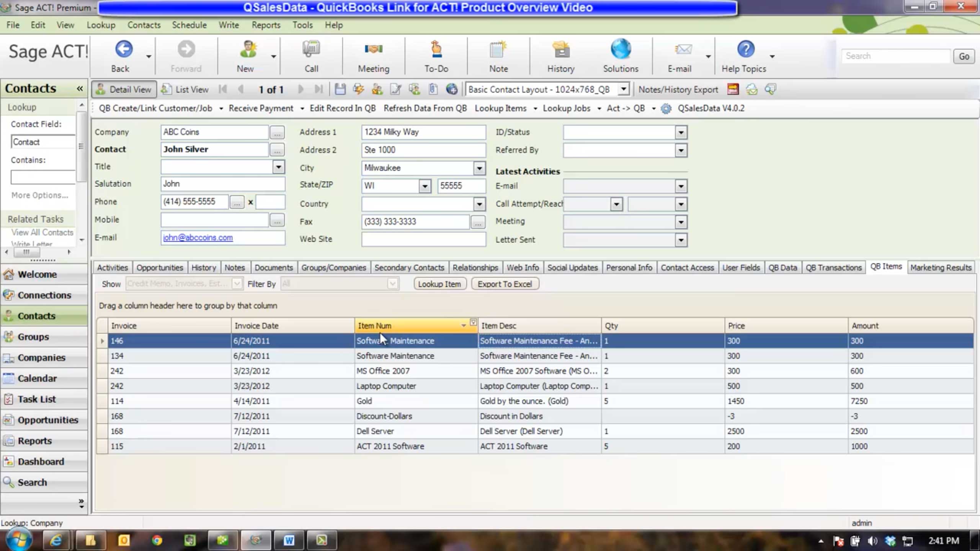Open the History toolbar icon
Image resolution: width=980 pixels, height=551 pixels.
click(561, 50)
